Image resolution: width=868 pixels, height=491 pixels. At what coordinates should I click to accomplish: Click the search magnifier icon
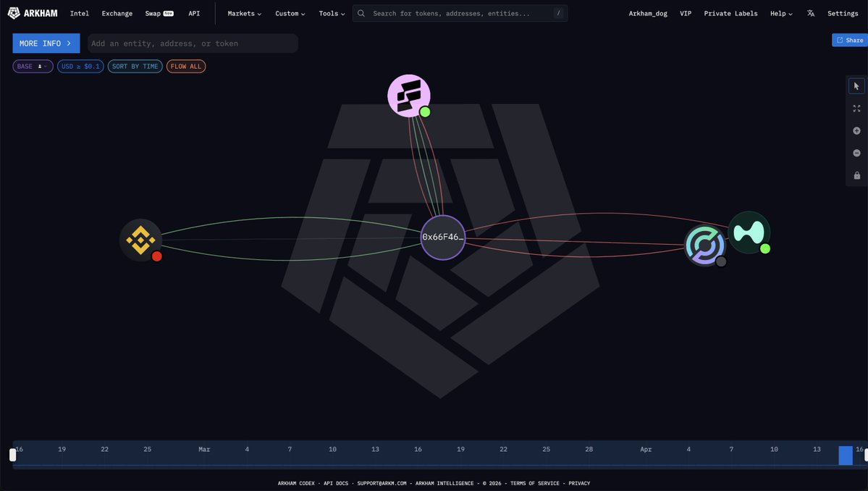[361, 13]
